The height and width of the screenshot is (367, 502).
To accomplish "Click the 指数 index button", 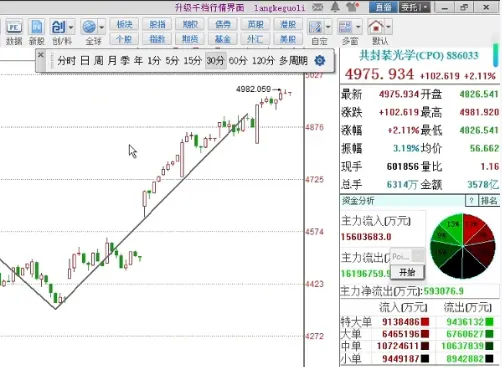I will (x=157, y=39).
